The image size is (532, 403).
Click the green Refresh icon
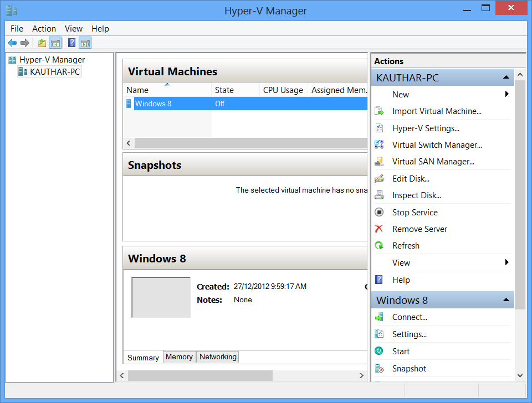pos(379,245)
